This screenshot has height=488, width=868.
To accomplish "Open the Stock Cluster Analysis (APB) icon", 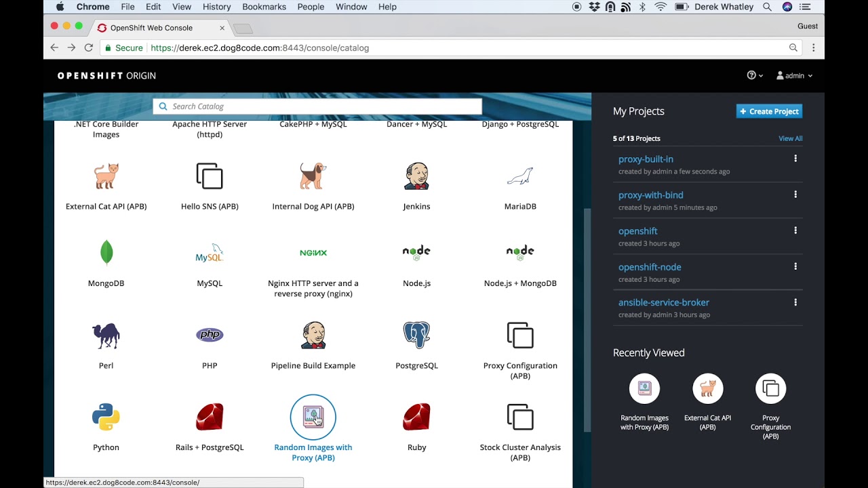I will pyautogui.click(x=520, y=417).
